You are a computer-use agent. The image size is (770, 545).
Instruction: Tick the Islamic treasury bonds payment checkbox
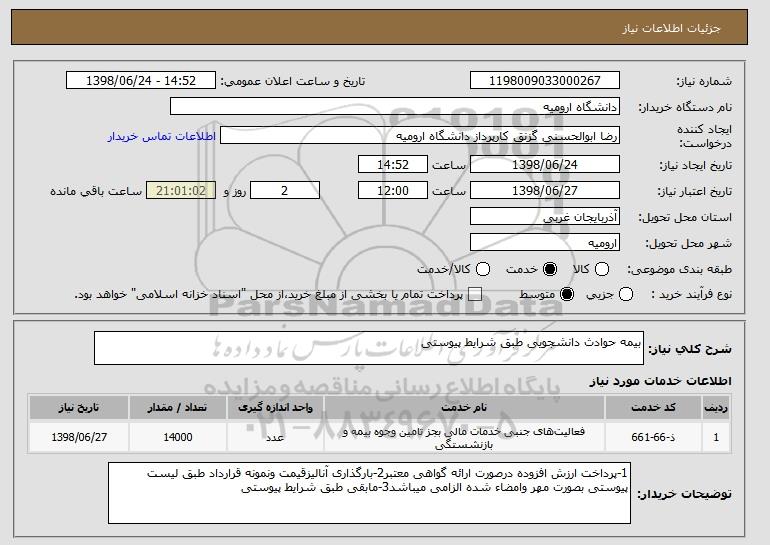tap(474, 294)
